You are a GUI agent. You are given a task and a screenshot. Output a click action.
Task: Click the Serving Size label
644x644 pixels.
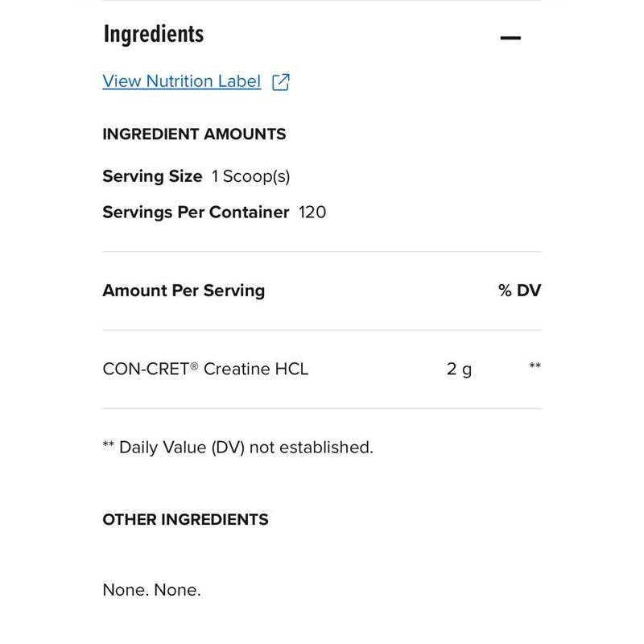click(152, 176)
